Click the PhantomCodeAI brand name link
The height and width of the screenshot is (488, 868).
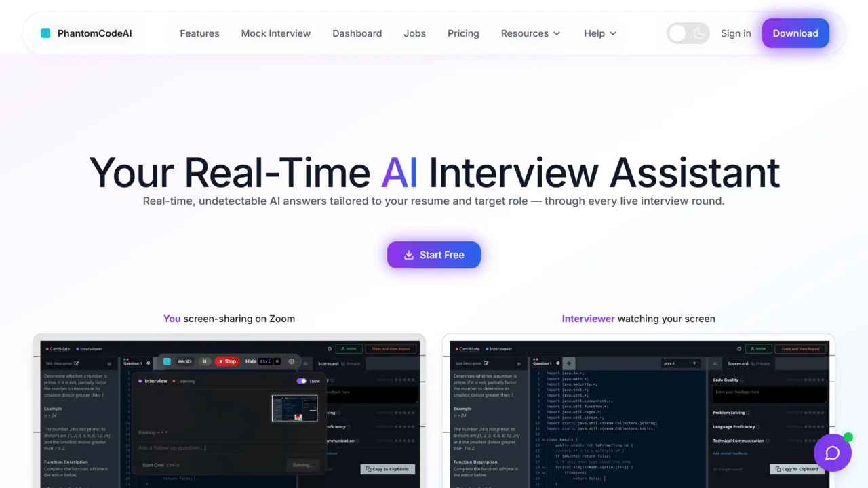[95, 33]
